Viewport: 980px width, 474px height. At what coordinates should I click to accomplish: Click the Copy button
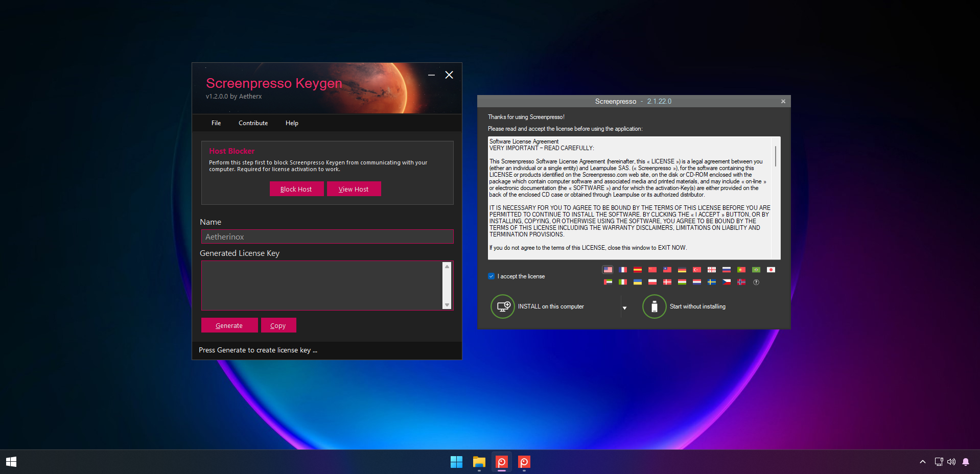coord(278,325)
